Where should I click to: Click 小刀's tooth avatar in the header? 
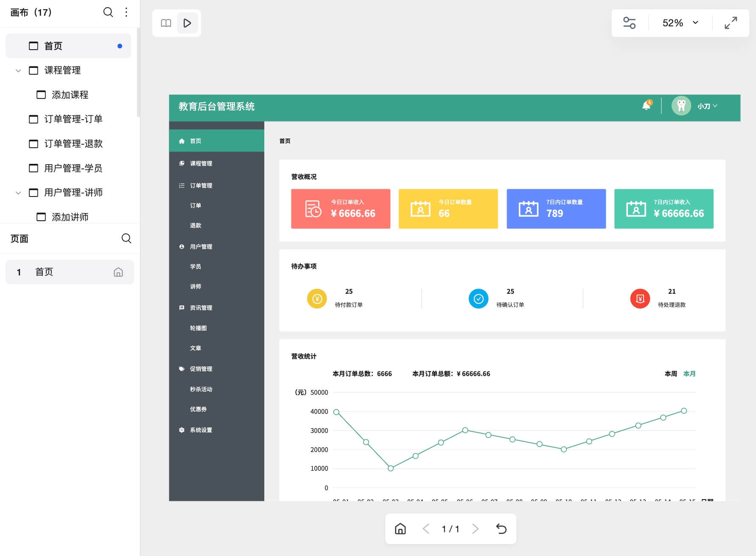click(681, 106)
